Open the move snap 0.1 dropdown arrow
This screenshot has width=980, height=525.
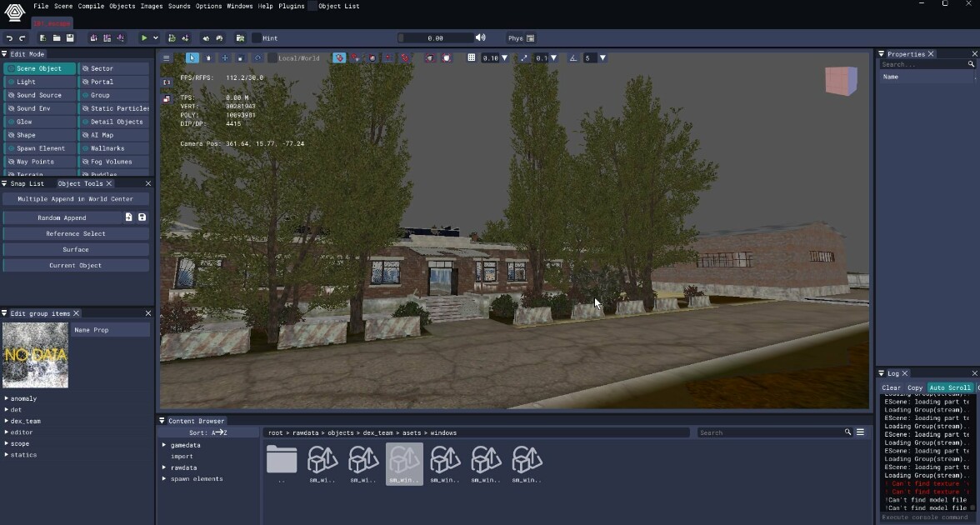pyautogui.click(x=553, y=57)
